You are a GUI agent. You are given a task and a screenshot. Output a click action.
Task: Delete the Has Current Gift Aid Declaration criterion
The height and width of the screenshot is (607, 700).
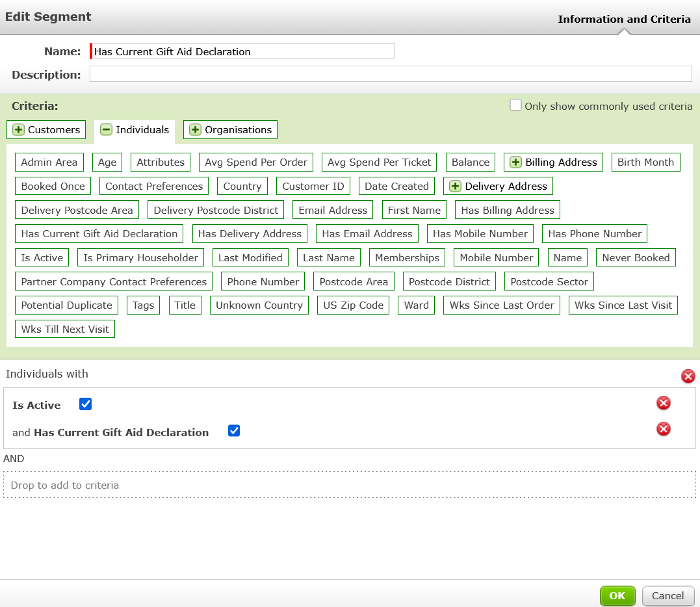click(x=663, y=429)
